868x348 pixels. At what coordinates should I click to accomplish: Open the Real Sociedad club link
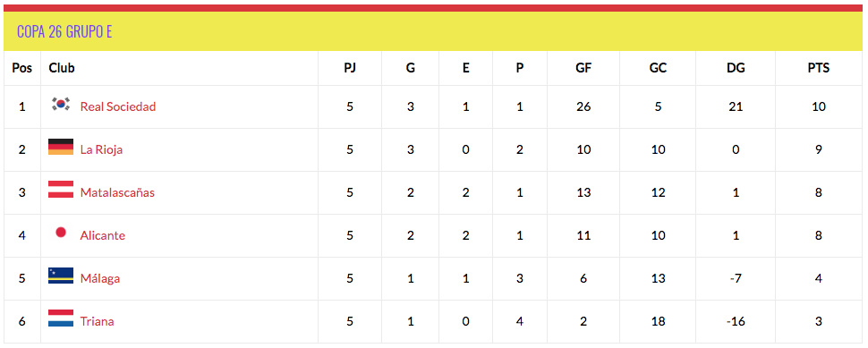pyautogui.click(x=118, y=106)
